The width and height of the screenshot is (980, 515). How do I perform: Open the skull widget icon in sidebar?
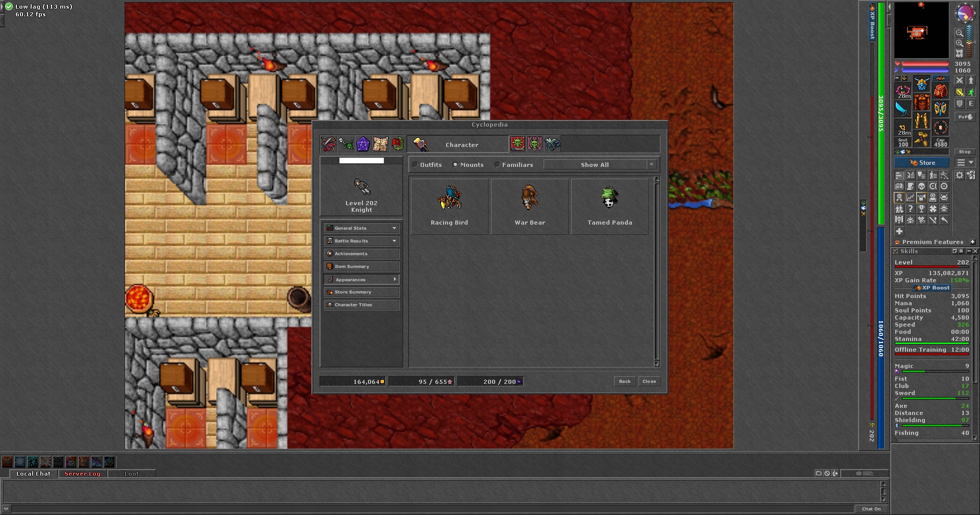click(x=921, y=186)
